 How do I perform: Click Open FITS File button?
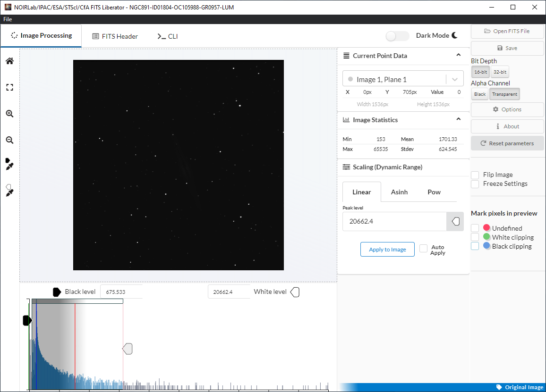point(507,31)
